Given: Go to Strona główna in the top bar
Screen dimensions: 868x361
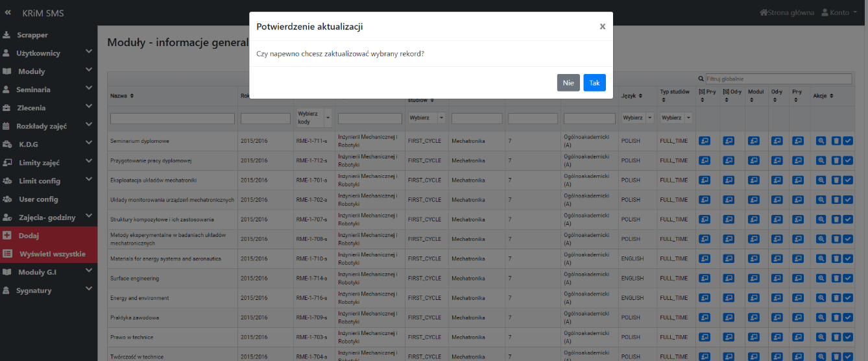Looking at the screenshot, I should [787, 13].
